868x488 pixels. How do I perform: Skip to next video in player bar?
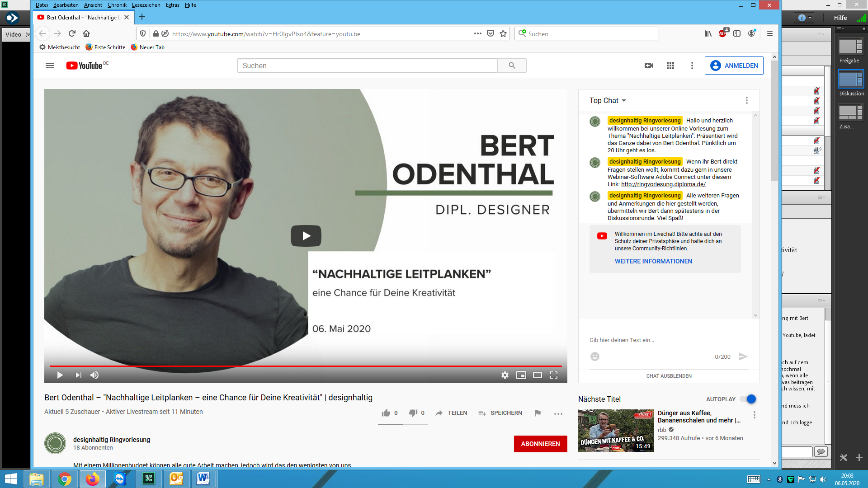[78, 375]
